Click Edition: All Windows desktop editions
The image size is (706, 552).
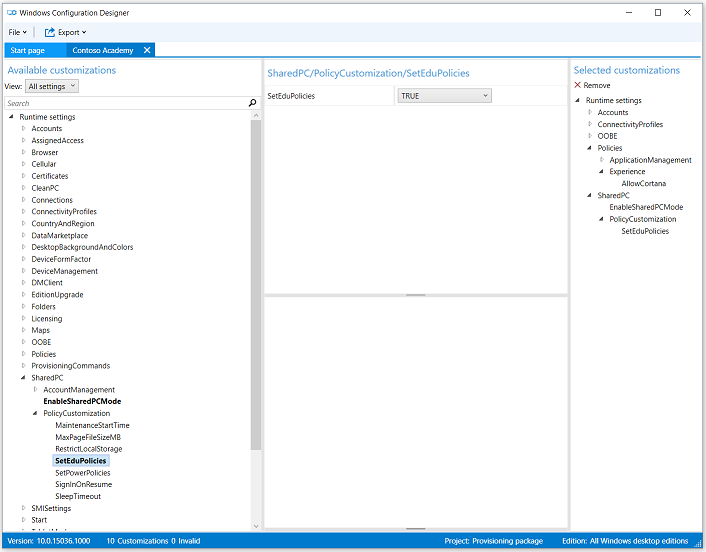625,541
